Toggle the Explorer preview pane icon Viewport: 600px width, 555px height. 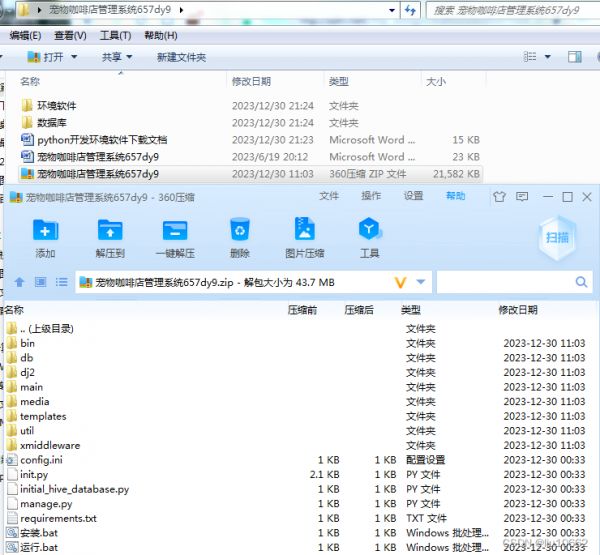point(574,57)
